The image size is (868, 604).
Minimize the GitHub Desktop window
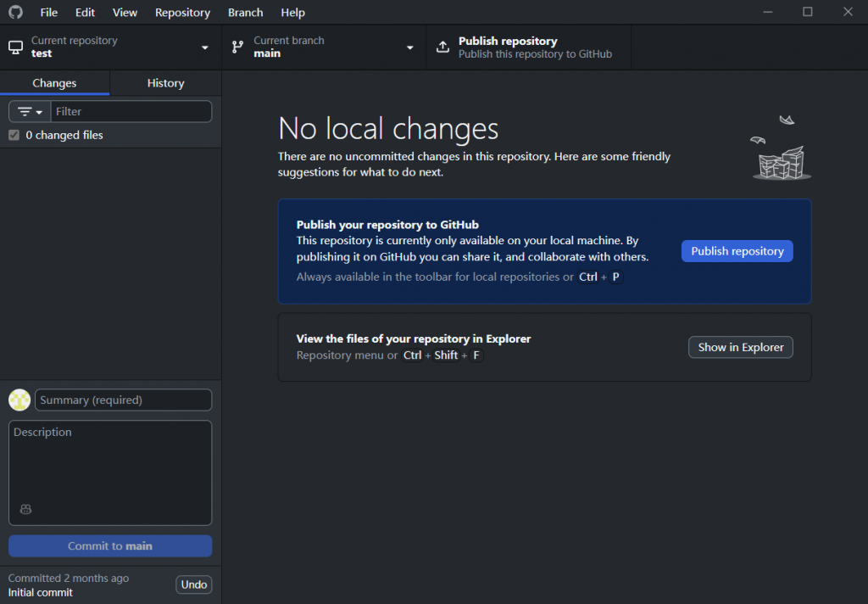coord(767,12)
